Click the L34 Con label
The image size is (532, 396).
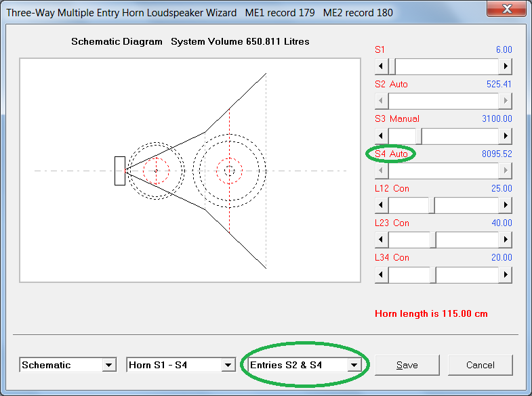tap(392, 258)
